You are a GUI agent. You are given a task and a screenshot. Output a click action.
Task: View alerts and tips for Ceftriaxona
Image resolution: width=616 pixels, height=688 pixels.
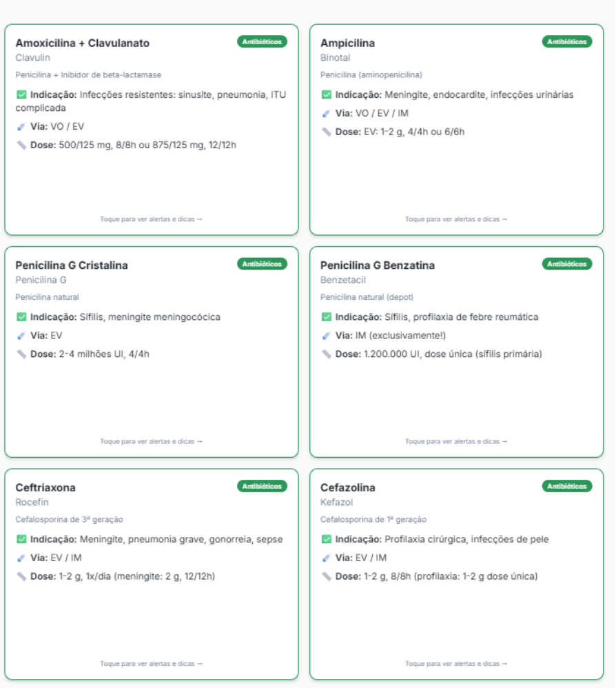(152, 664)
